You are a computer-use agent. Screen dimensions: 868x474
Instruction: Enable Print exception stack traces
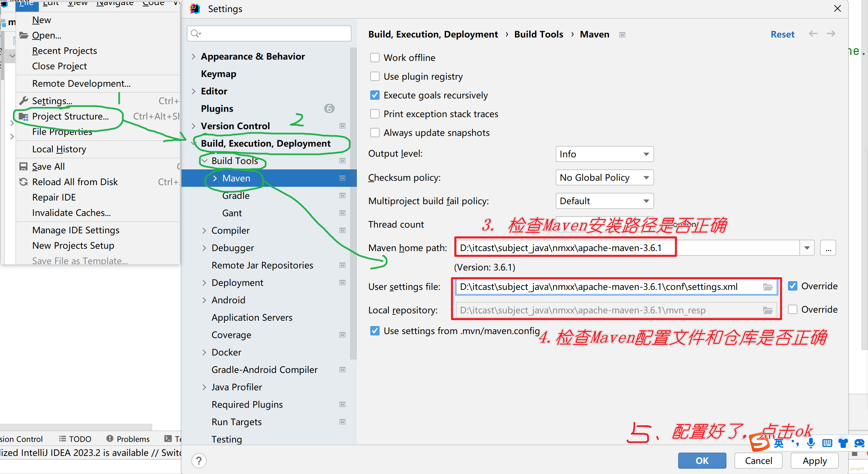375,114
